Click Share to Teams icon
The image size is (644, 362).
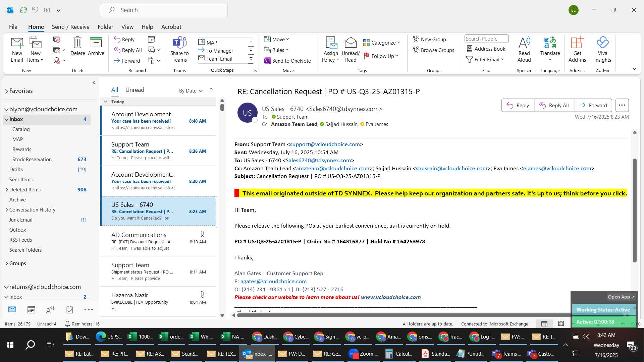tap(179, 50)
